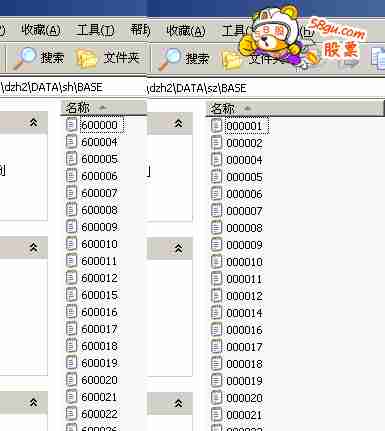
Task: Click the file icon for 000014
Action: (216, 312)
